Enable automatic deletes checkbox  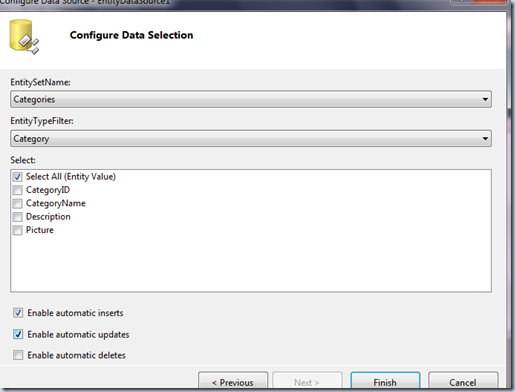[18, 355]
